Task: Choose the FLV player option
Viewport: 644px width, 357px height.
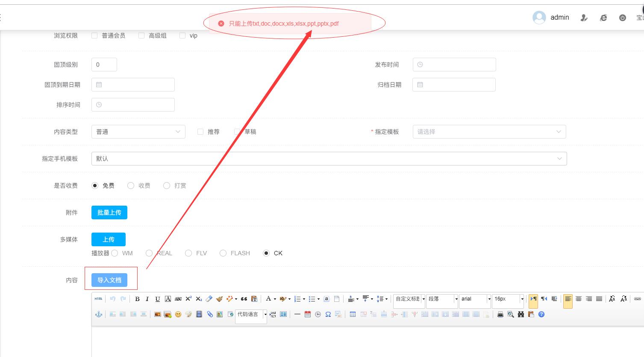Action: pyautogui.click(x=188, y=253)
